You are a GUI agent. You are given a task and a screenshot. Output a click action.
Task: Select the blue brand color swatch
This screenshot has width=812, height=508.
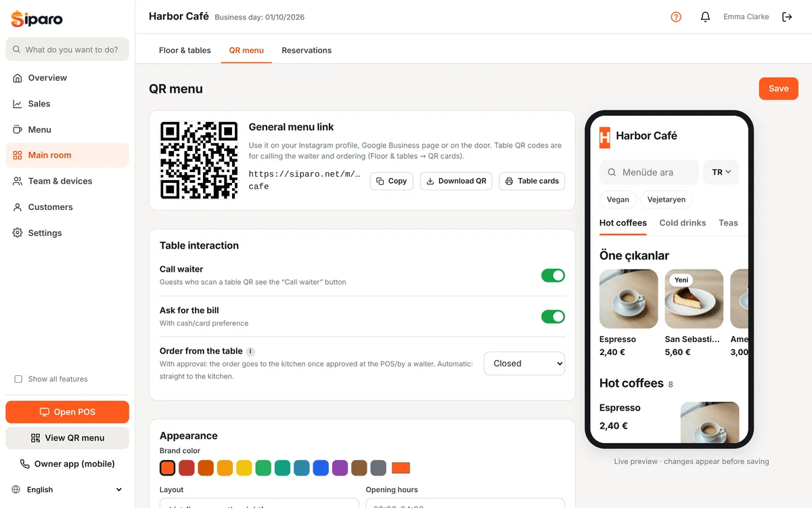(321, 468)
